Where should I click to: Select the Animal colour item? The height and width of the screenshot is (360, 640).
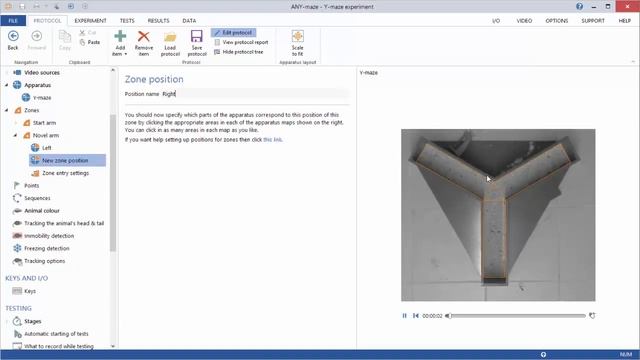point(36,211)
